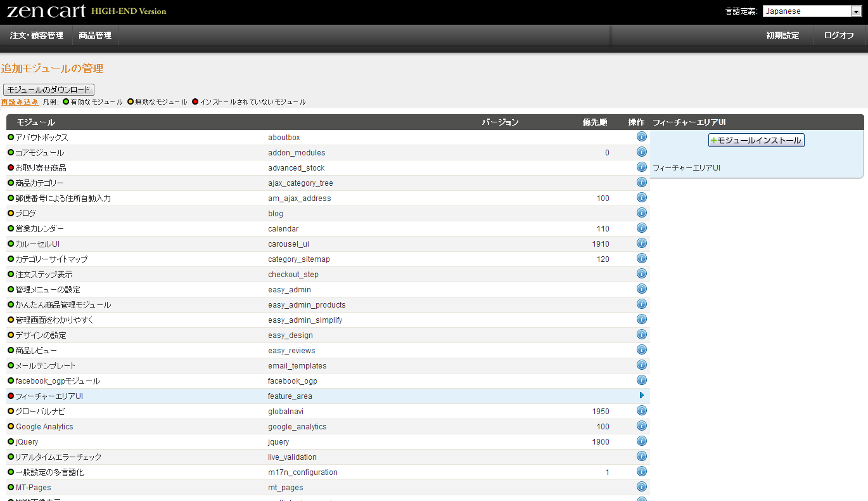Click the info icon for アバウトボックス row
The height and width of the screenshot is (501, 868).
641,137
